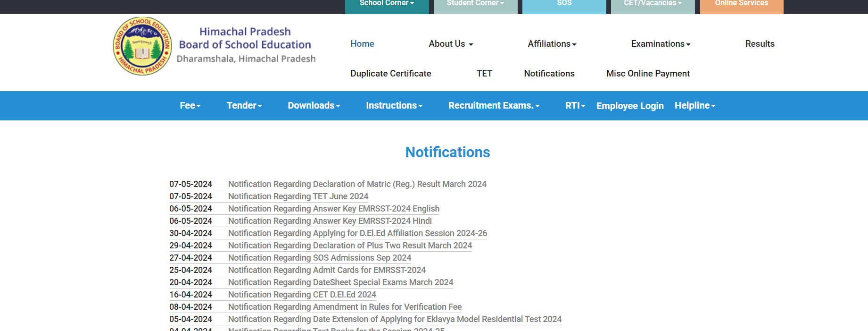Click the SOS tab at top
The width and height of the screenshot is (868, 331).
pos(564,4)
